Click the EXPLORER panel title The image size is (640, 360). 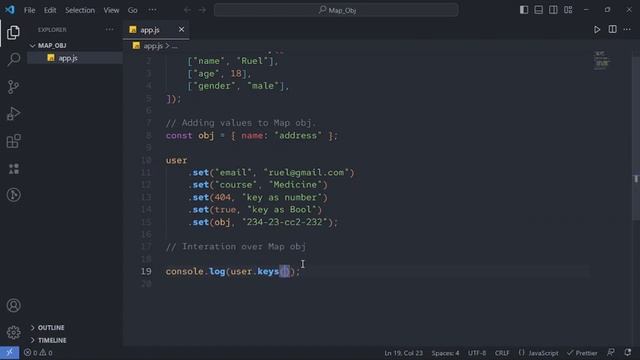(x=52, y=30)
